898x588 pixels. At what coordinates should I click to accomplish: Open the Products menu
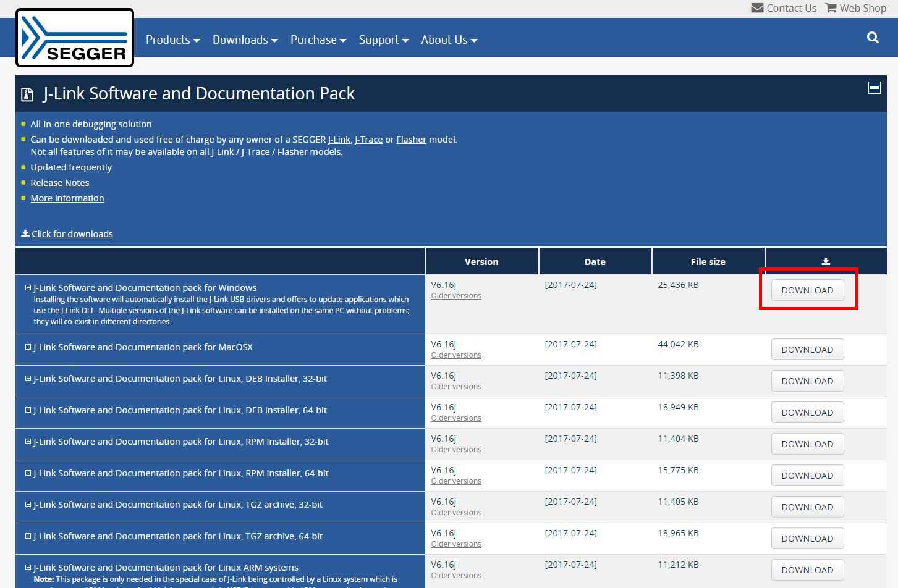pyautogui.click(x=172, y=40)
